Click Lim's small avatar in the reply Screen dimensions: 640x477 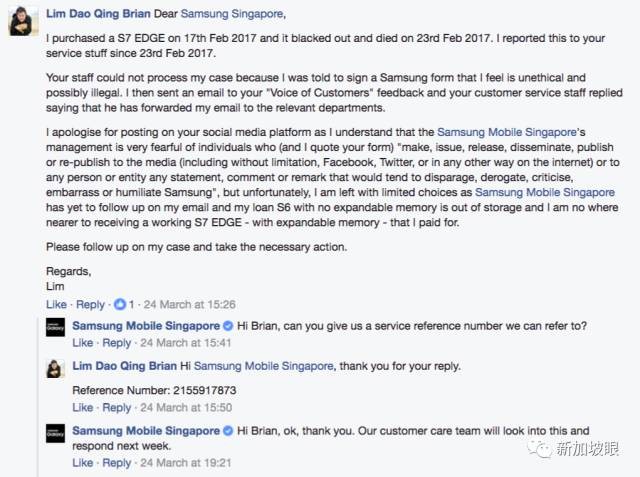56,368
